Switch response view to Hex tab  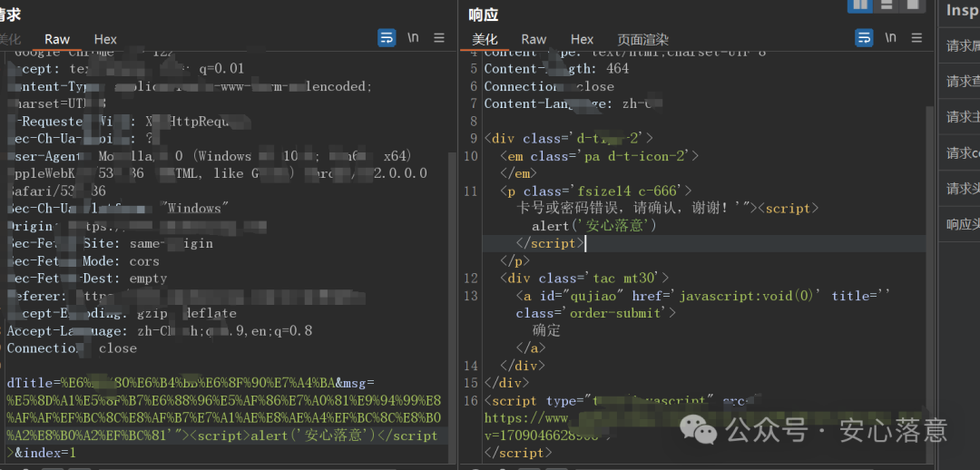point(582,39)
